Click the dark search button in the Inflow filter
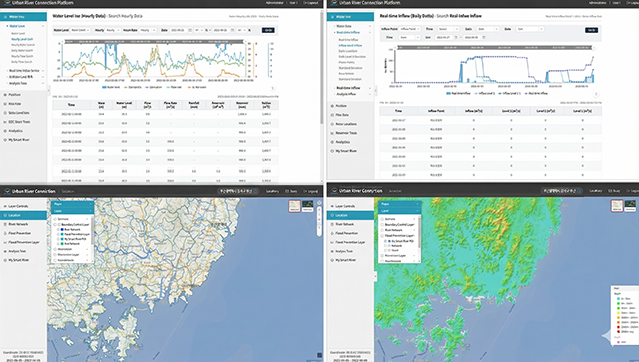The image size is (639, 362). (592, 30)
